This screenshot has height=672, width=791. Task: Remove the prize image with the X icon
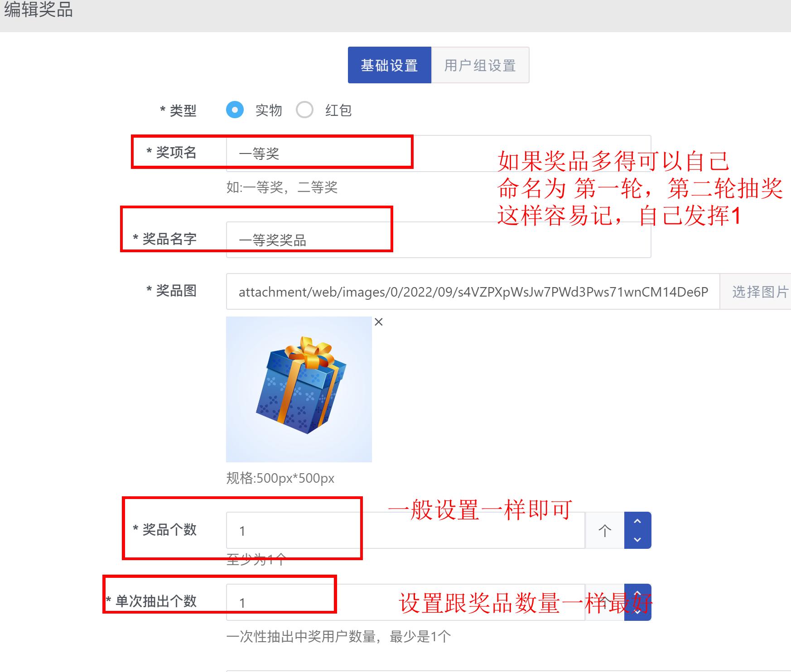pos(379,322)
